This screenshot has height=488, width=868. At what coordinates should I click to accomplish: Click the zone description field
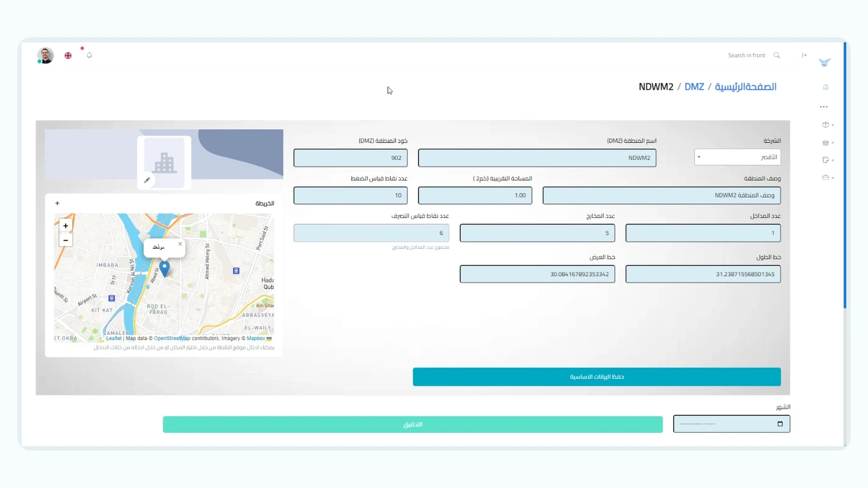point(661,195)
